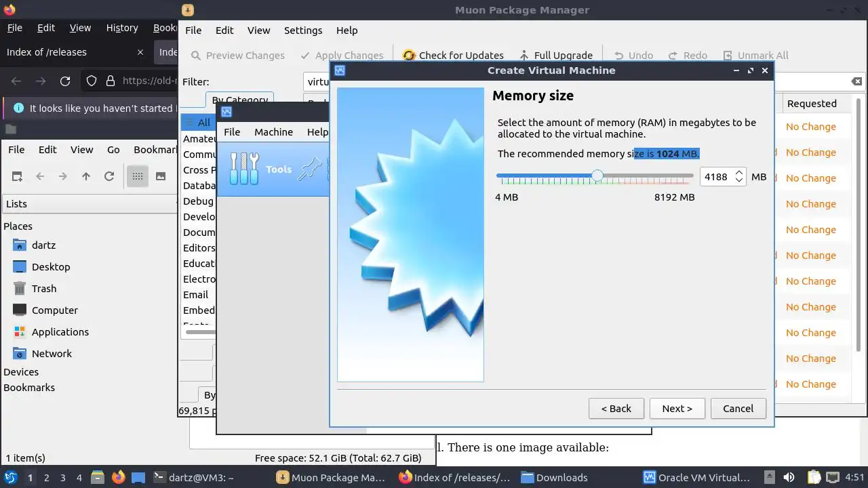Click the Firefox back arrow
The height and width of the screenshot is (488, 868).
click(x=16, y=81)
